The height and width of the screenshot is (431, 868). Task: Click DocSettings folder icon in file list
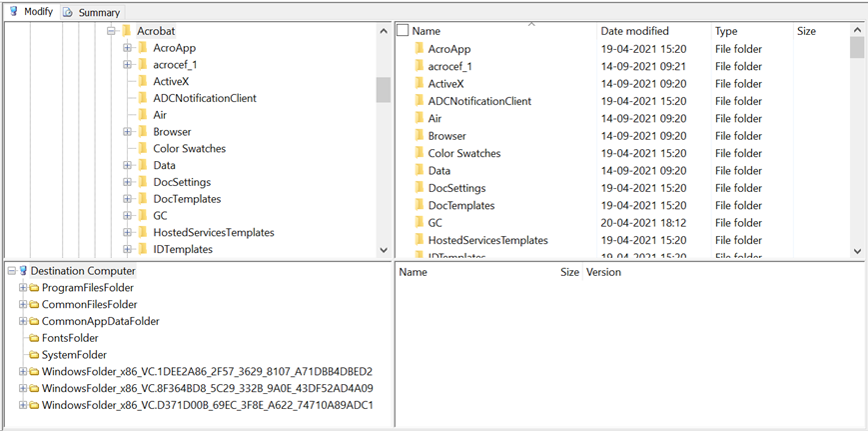pos(420,188)
